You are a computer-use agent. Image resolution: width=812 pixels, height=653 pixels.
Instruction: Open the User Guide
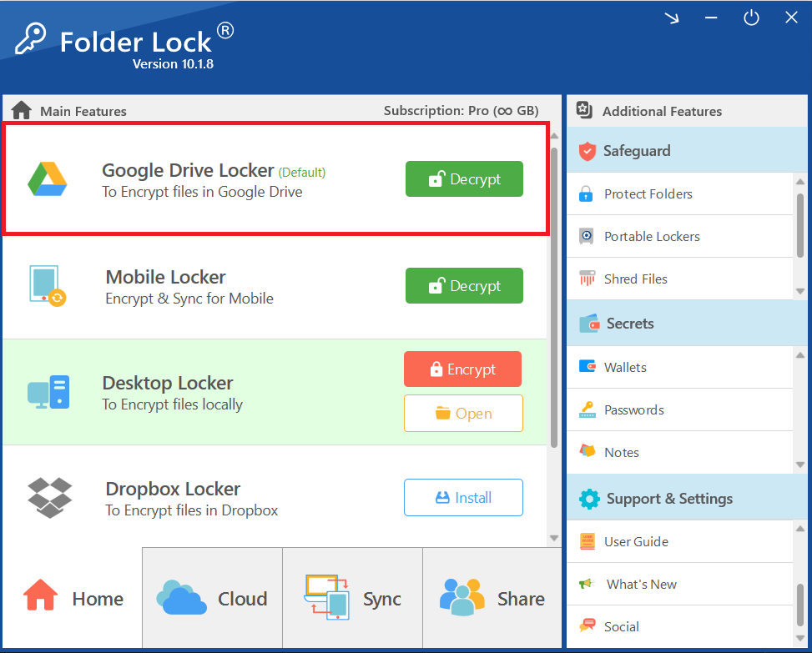tap(680, 541)
